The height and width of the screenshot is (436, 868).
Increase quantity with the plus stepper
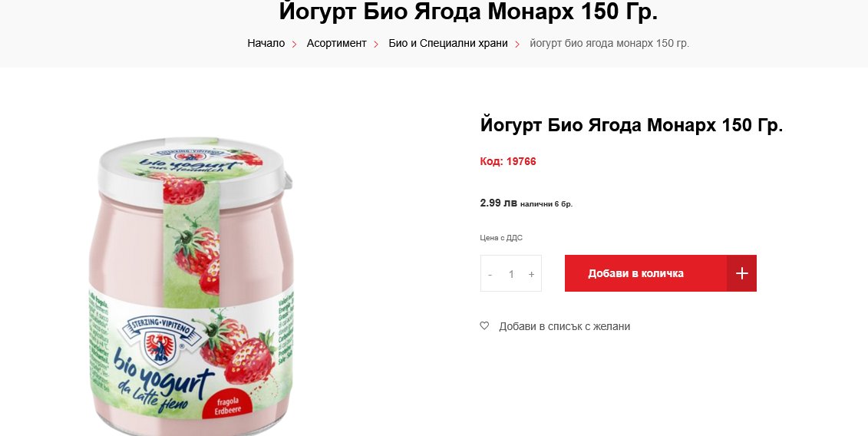pyautogui.click(x=531, y=274)
